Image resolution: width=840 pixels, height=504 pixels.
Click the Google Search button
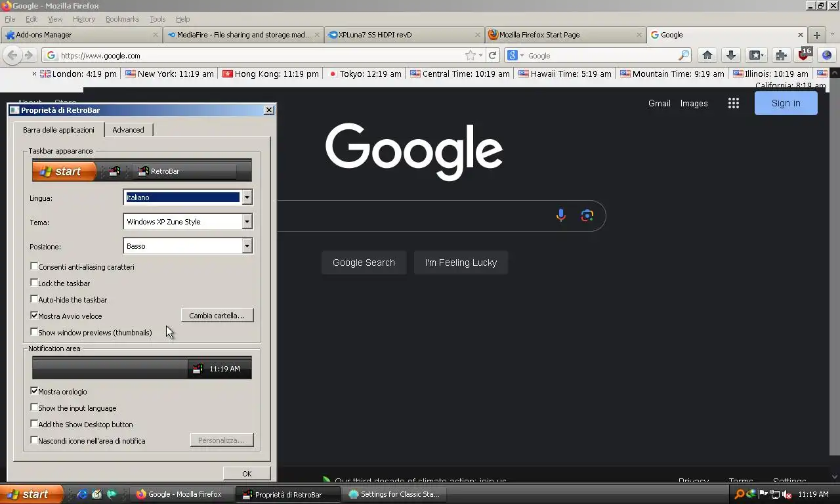(364, 262)
